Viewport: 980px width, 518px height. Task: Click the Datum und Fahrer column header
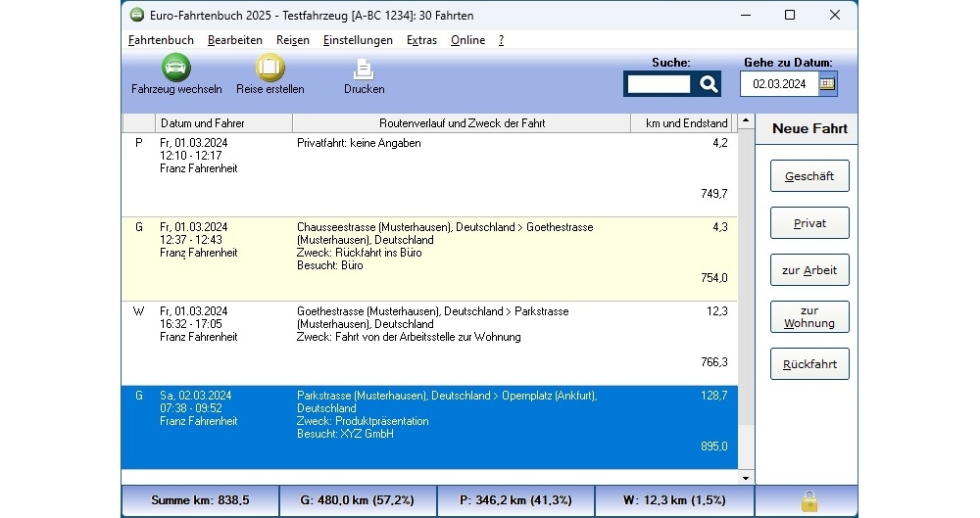point(223,123)
